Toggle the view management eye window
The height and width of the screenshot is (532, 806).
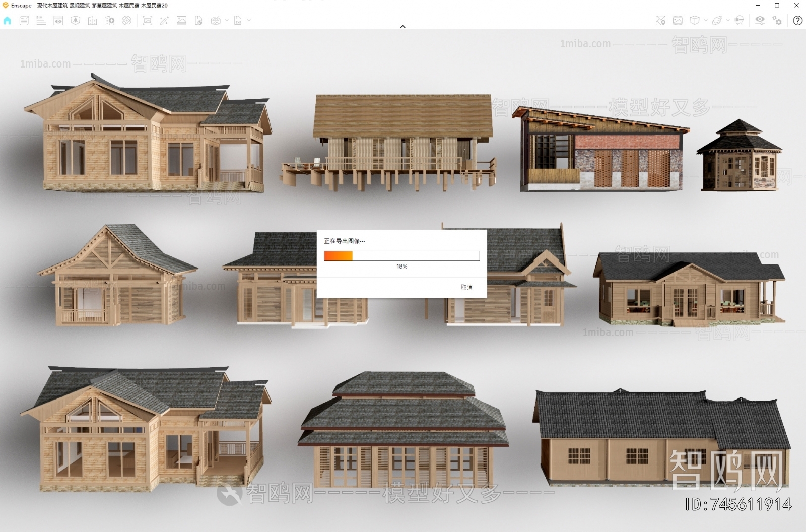click(x=59, y=20)
